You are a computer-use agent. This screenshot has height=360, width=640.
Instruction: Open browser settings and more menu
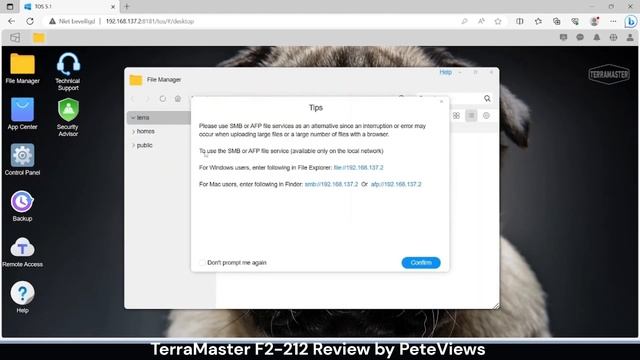[613, 21]
